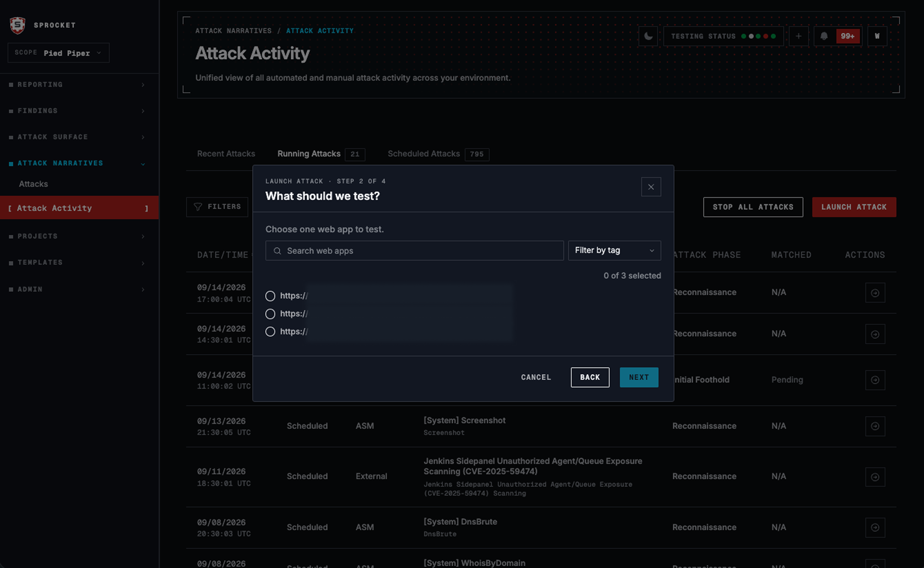The width and height of the screenshot is (924, 568).
Task: Select Attack Activity sidebar item
Action: click(79, 208)
